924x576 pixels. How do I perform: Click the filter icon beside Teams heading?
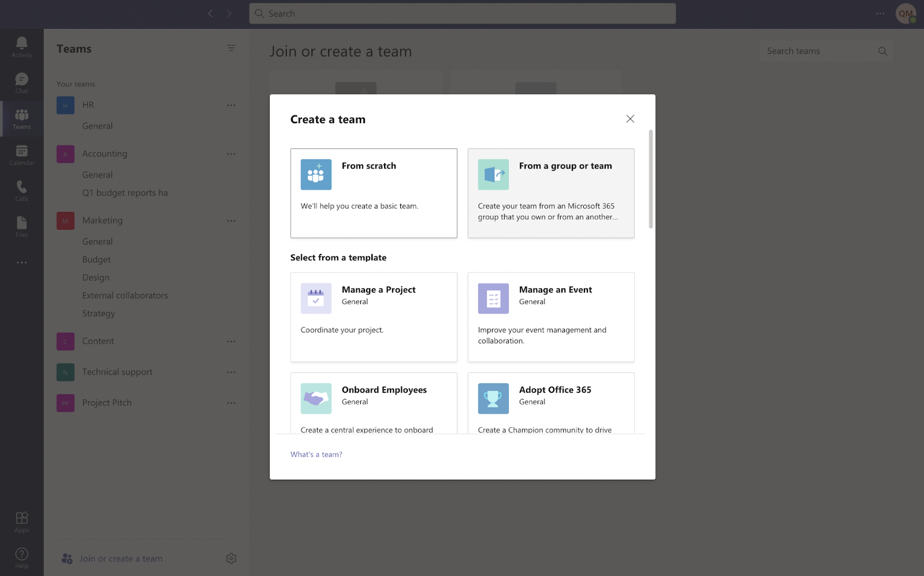point(231,48)
